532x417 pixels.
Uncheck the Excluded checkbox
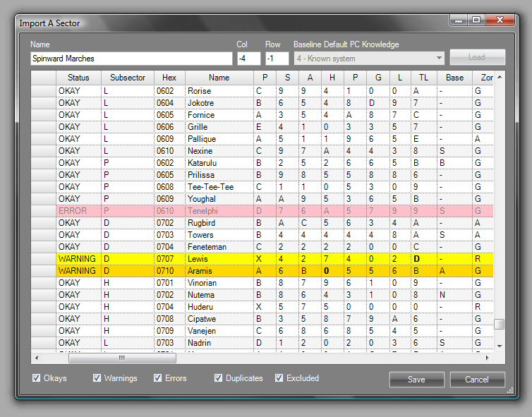tap(279, 378)
